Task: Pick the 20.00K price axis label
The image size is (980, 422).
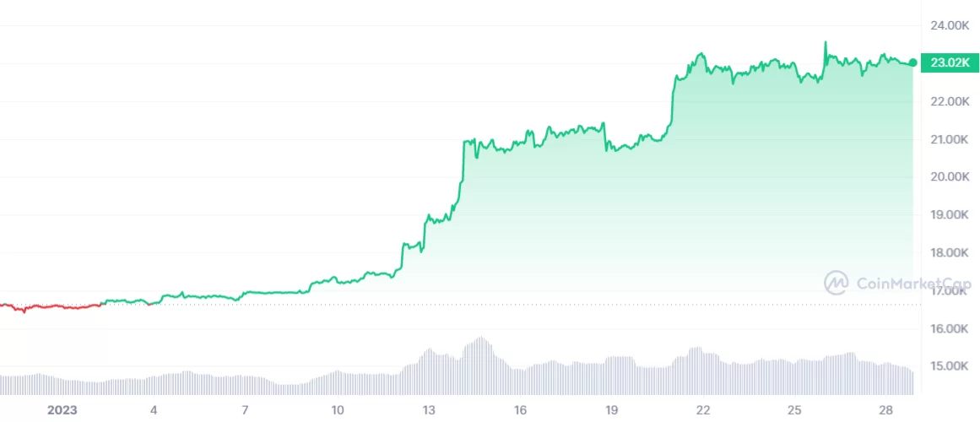Action: [949, 177]
